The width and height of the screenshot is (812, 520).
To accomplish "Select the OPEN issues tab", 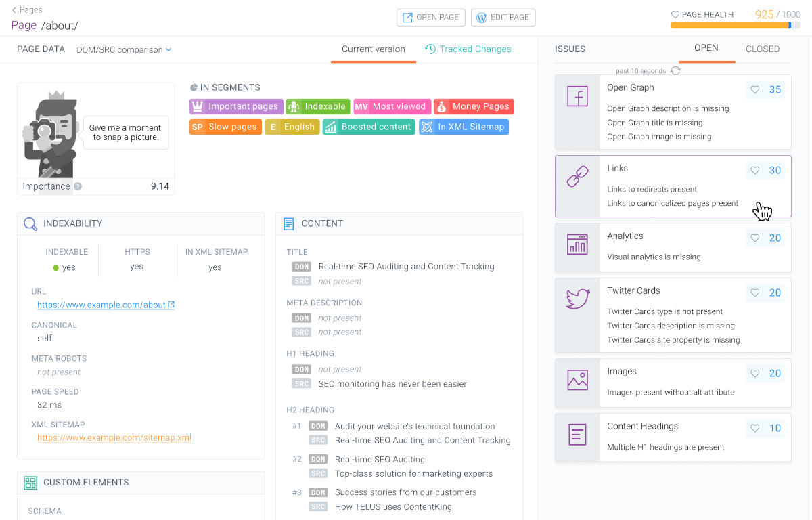I will pyautogui.click(x=706, y=48).
